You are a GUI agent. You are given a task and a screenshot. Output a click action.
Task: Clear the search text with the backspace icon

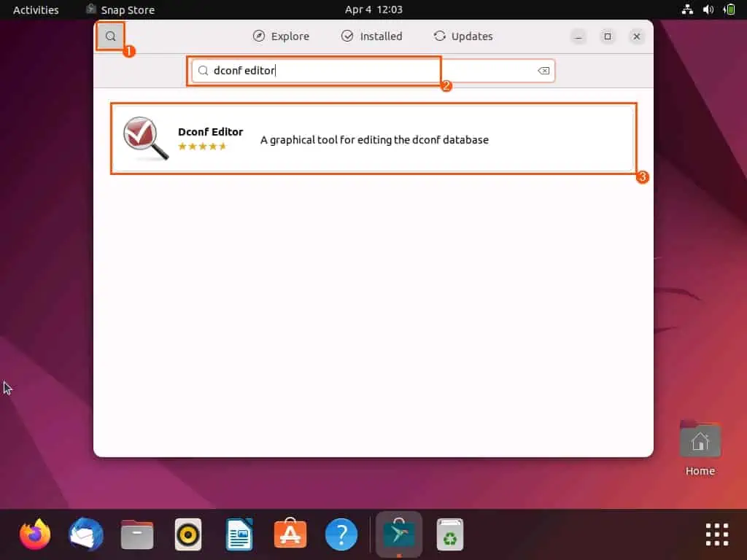[543, 70]
